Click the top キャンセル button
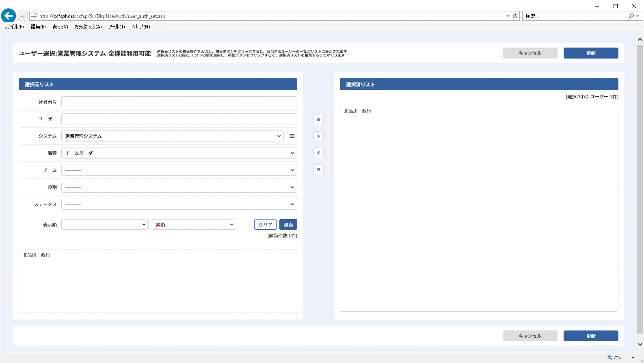The height and width of the screenshot is (363, 644). click(530, 53)
